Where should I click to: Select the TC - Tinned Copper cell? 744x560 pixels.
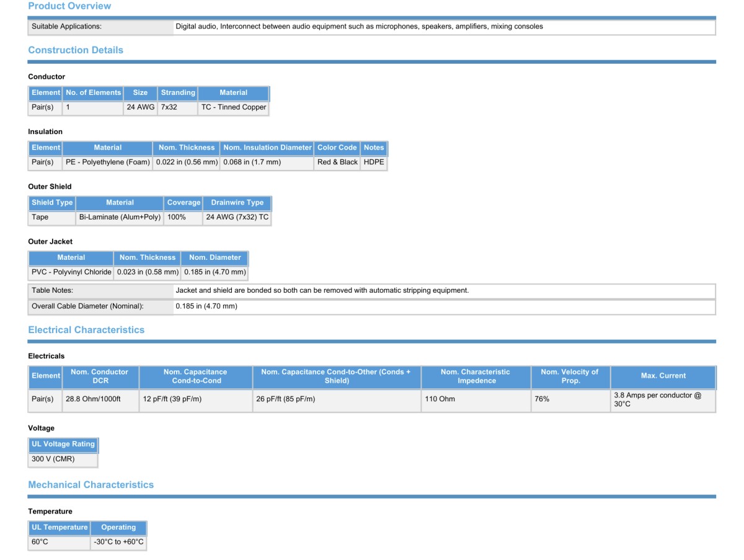click(x=233, y=107)
